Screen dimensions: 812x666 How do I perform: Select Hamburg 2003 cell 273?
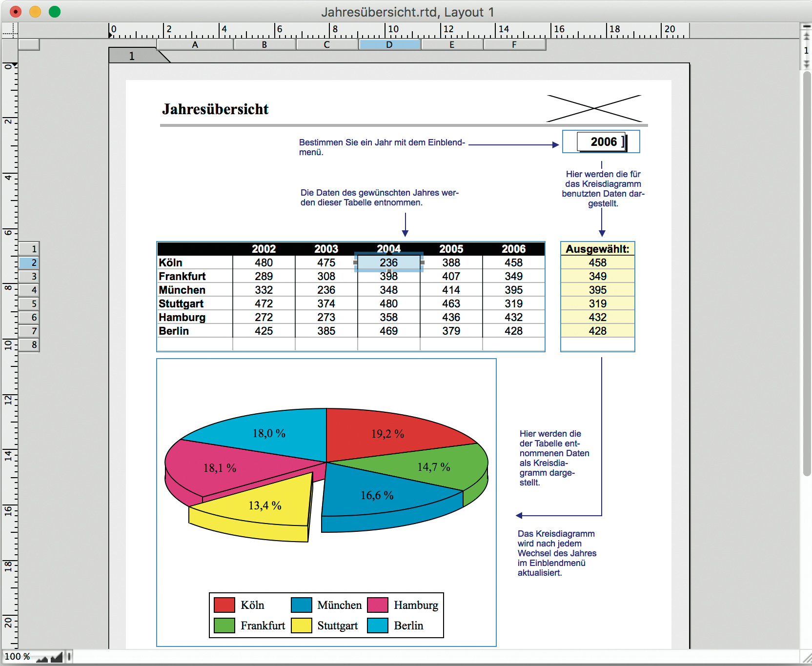[326, 317]
